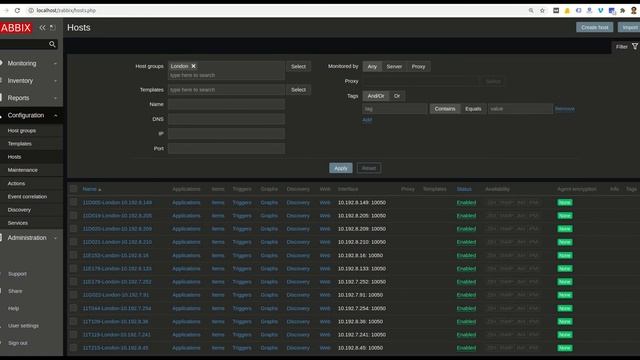Open User settings in the sidebar

tap(23, 326)
